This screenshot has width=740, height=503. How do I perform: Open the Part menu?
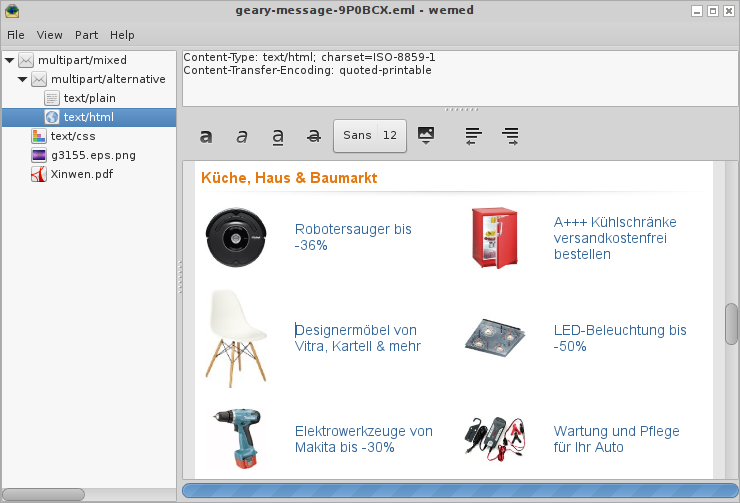[x=86, y=35]
